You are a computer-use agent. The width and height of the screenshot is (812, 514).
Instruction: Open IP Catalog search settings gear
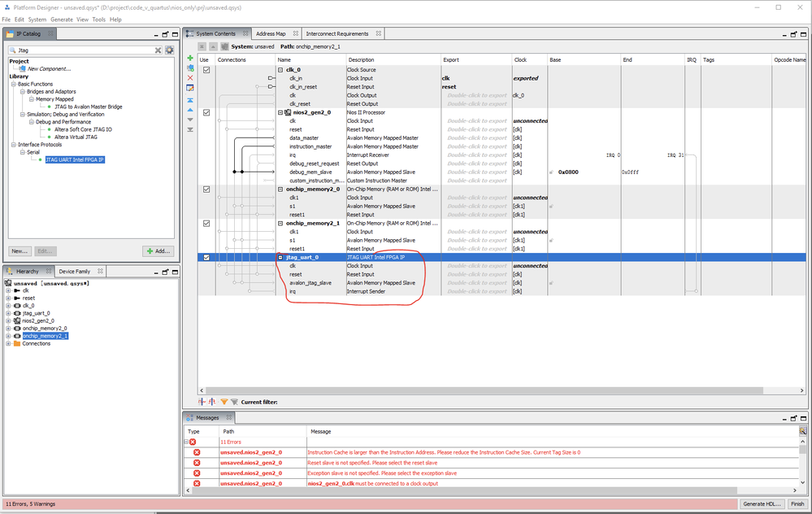[x=169, y=50]
